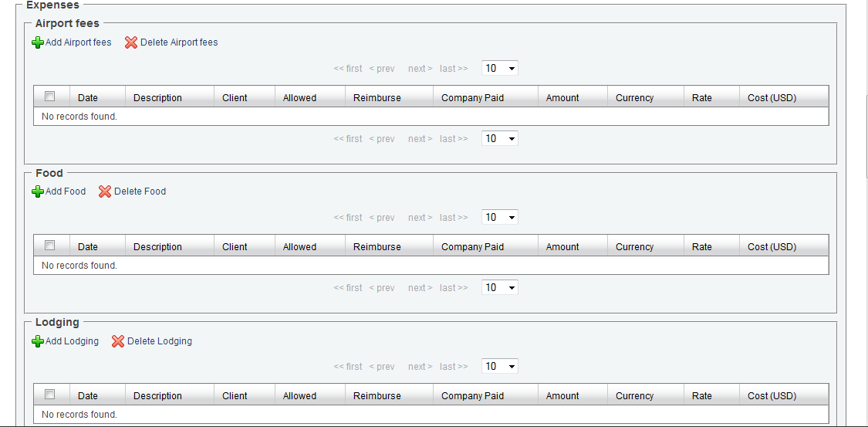Open the page size dropdown below Food table
This screenshot has width=868, height=427.
click(500, 287)
